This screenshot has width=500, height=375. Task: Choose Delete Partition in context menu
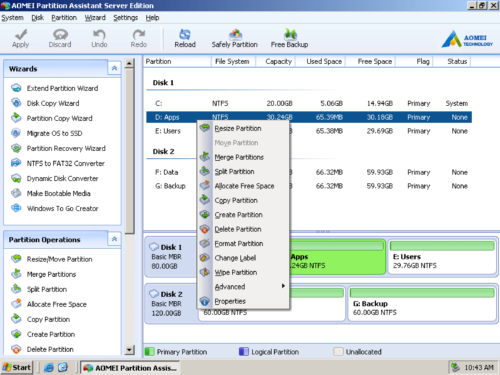pyautogui.click(x=243, y=229)
